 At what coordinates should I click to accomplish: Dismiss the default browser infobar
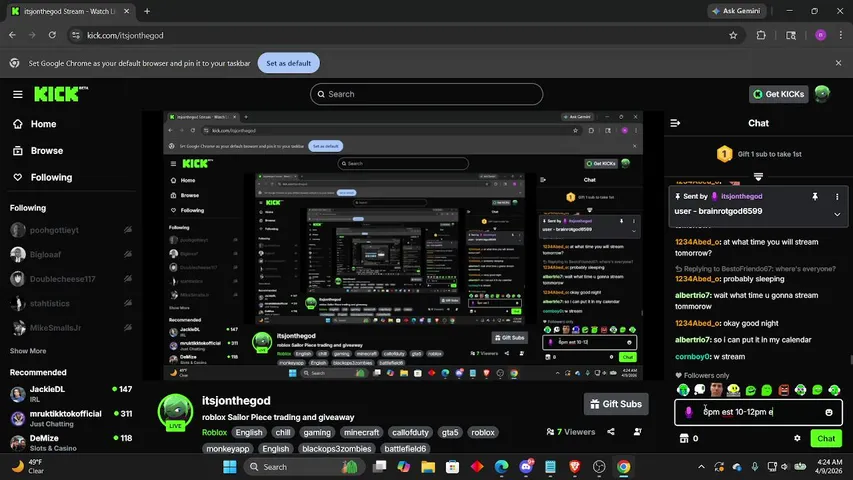coord(838,63)
